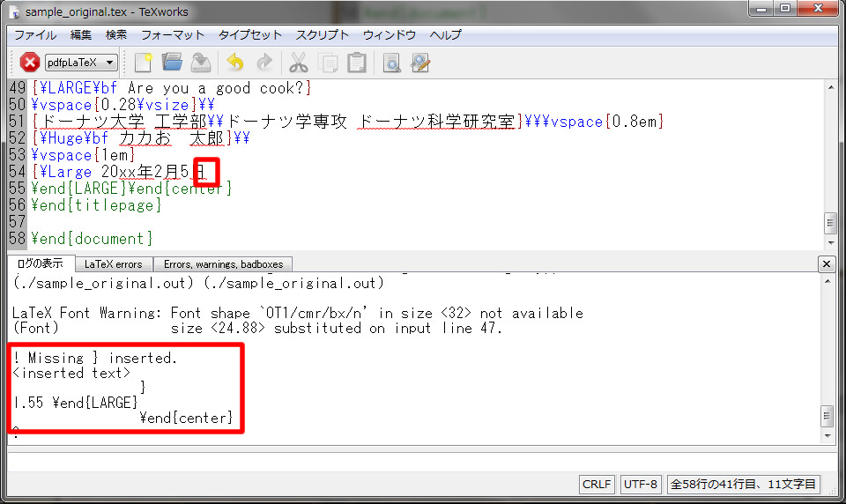Viewport: 846px width, 504px height.
Task: Click 'Missing } inserted.' error line
Action: click(x=95, y=358)
